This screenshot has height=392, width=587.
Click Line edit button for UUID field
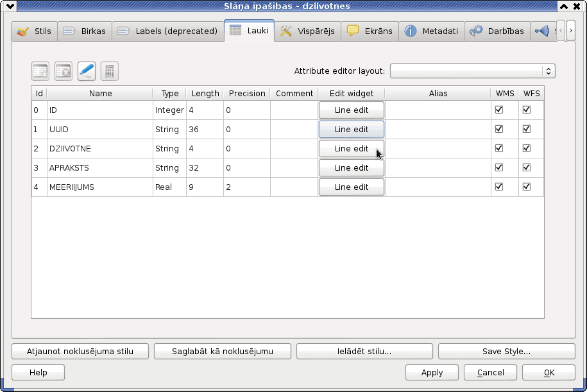[352, 129]
